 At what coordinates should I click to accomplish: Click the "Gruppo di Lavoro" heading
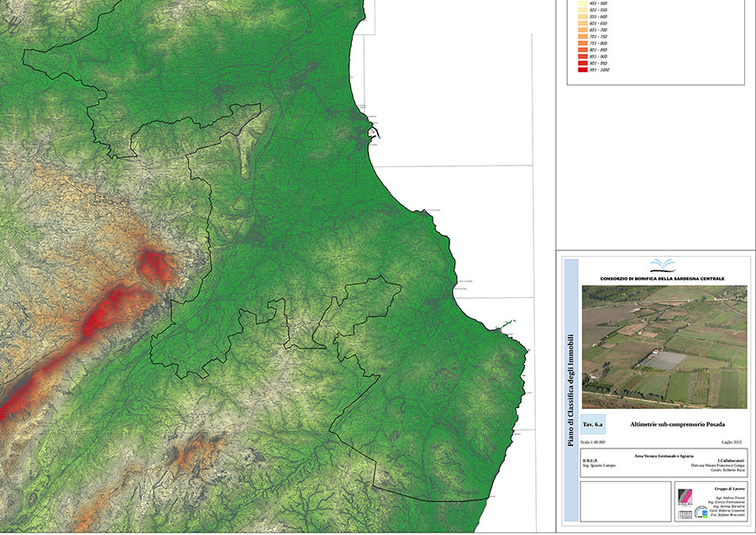[x=729, y=489]
